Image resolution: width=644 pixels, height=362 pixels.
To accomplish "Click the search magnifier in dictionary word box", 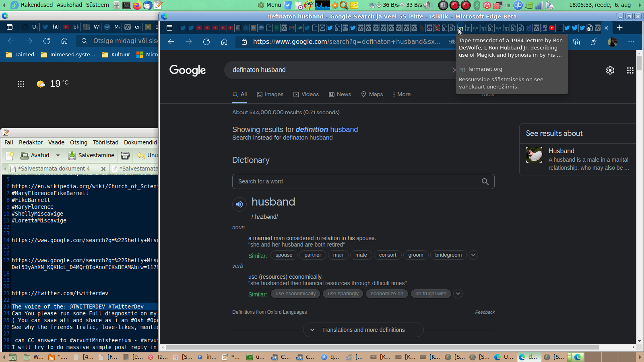I will point(485,181).
